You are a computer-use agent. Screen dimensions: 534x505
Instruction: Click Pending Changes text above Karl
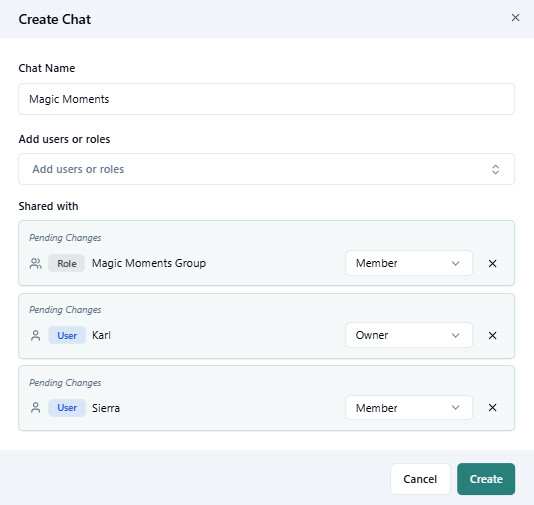65,310
